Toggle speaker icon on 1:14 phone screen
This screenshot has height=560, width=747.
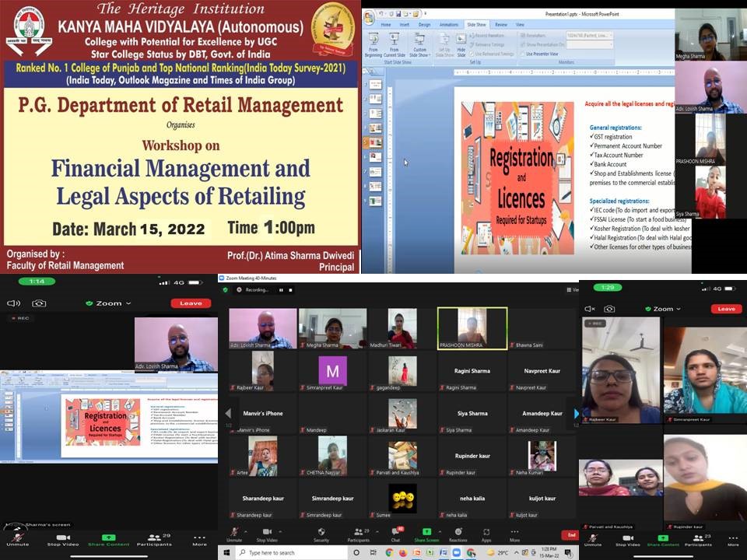point(14,303)
